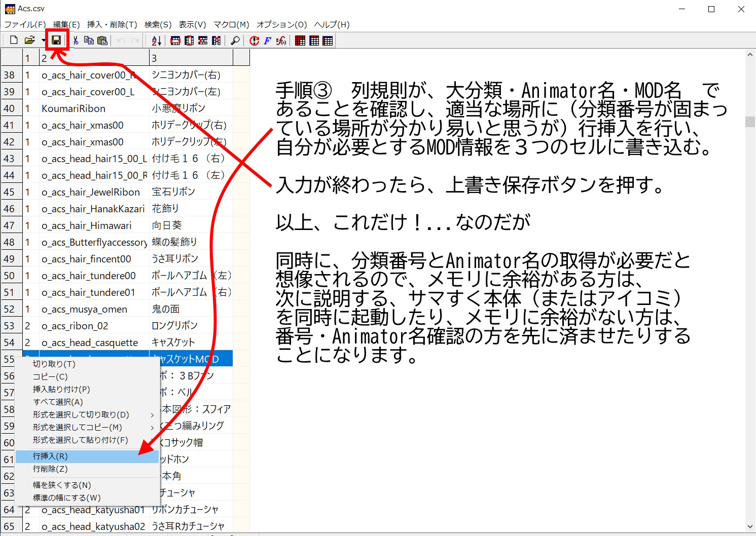Click the last grid icon in toolbar
Image resolution: width=756 pixels, height=536 pixels.
click(328, 41)
